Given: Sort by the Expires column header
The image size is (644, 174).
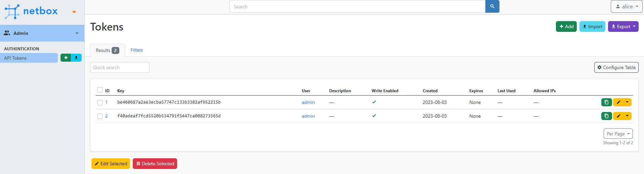Looking at the screenshot, I should [476, 91].
